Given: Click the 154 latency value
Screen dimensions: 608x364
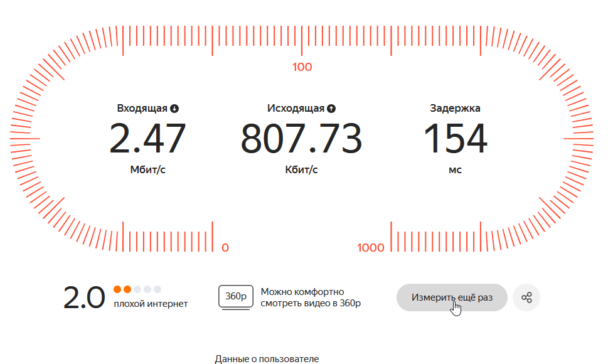Looking at the screenshot, I should (456, 139).
